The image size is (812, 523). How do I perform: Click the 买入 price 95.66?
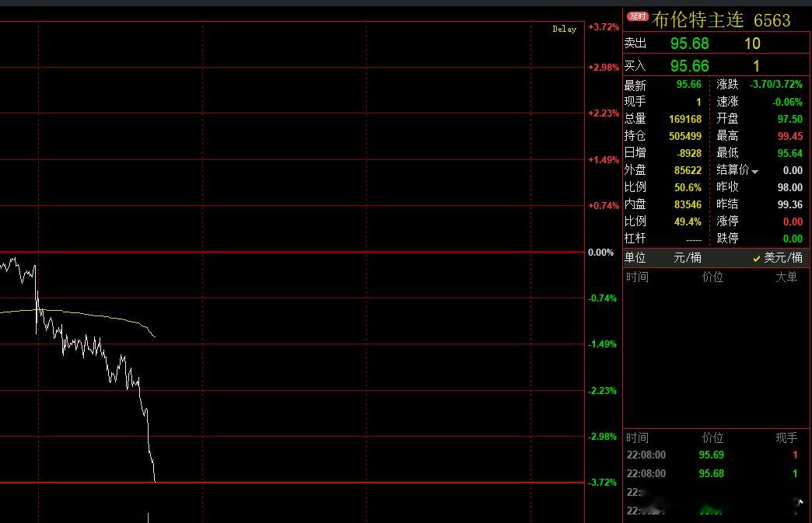point(689,66)
